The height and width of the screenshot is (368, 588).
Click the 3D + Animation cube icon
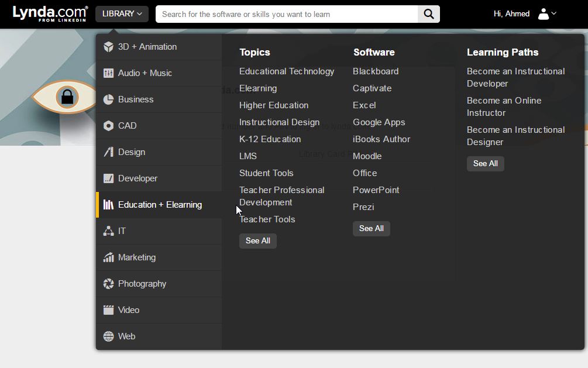tap(108, 47)
